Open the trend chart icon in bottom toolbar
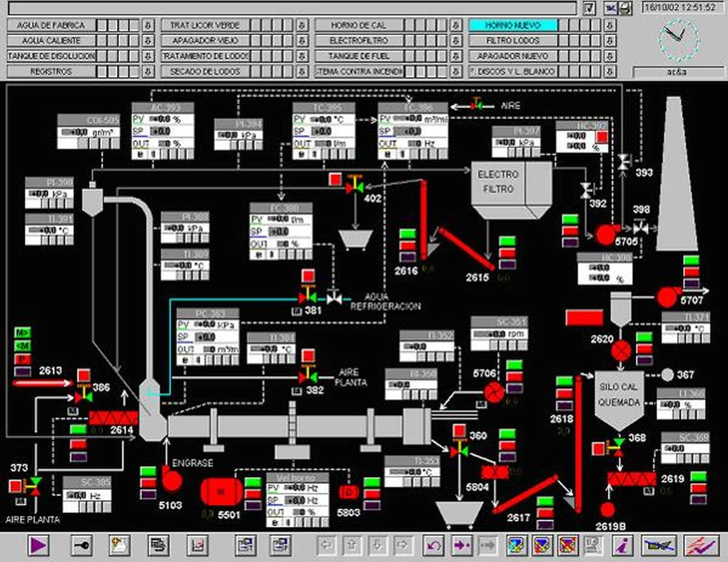 click(198, 545)
